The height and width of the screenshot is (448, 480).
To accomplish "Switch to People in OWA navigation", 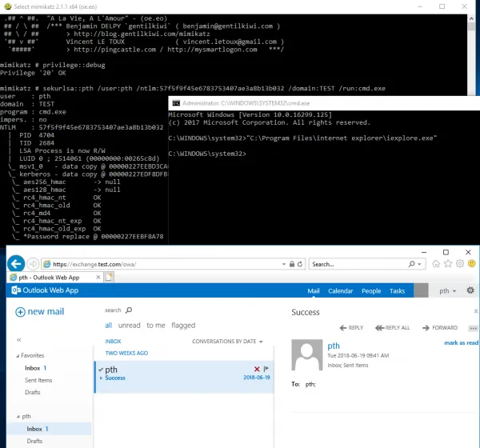I will click(371, 291).
